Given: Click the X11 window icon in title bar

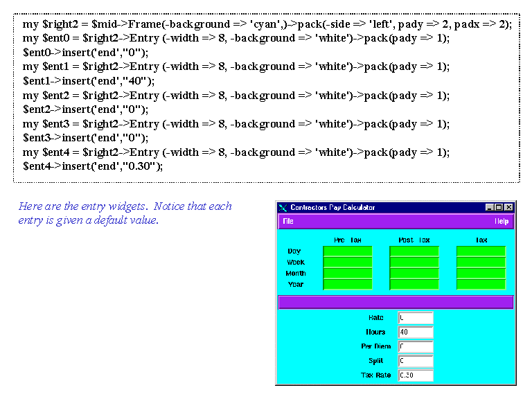Looking at the screenshot, I should [283, 207].
